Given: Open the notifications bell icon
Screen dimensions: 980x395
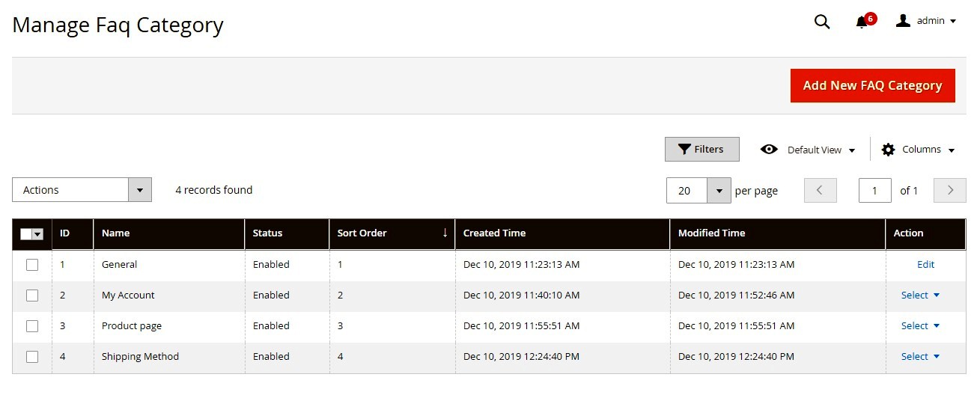Looking at the screenshot, I should (862, 22).
